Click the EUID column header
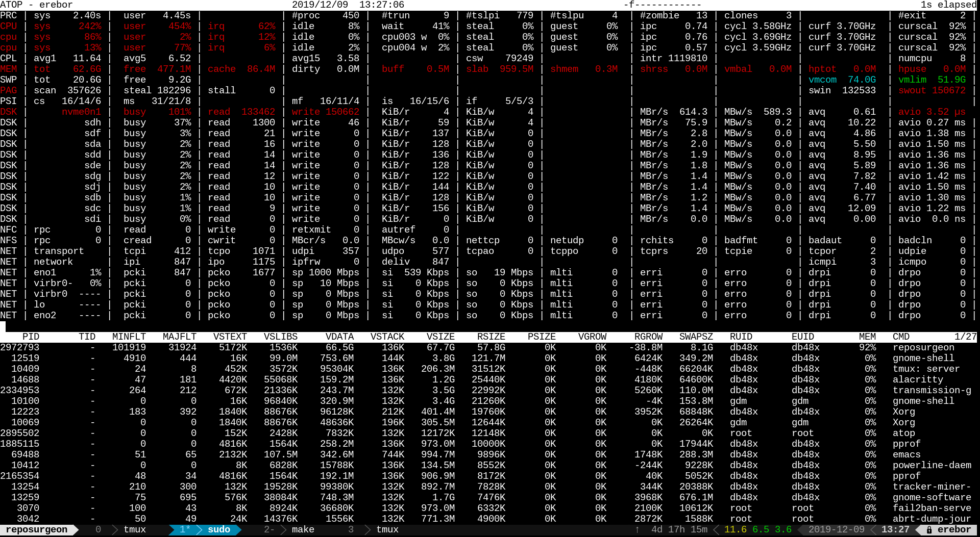 803,337
